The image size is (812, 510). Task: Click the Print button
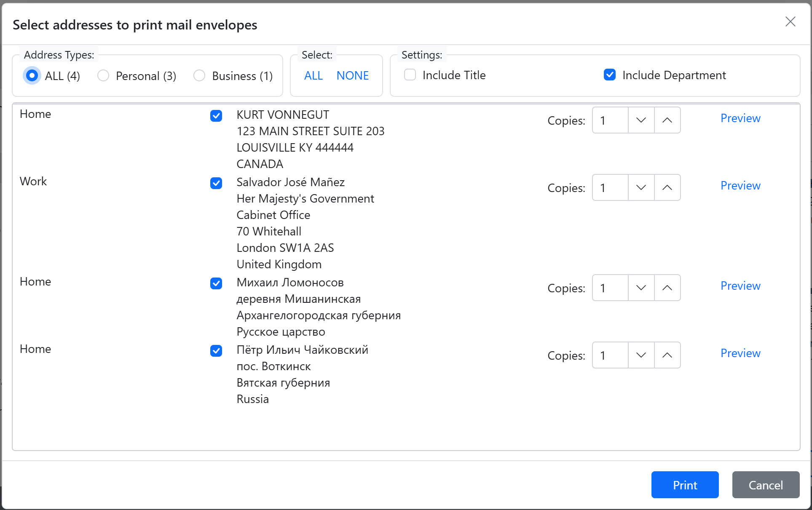(x=685, y=485)
